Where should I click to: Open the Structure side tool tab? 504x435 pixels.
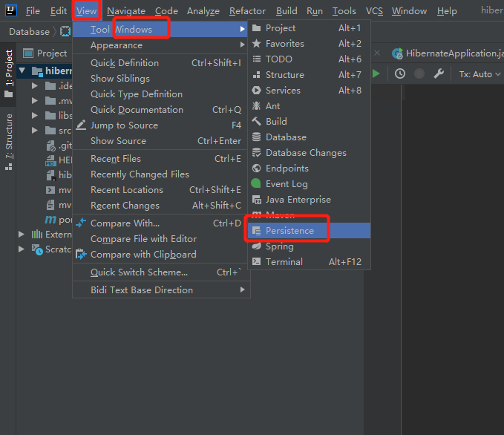pyautogui.click(x=9, y=143)
